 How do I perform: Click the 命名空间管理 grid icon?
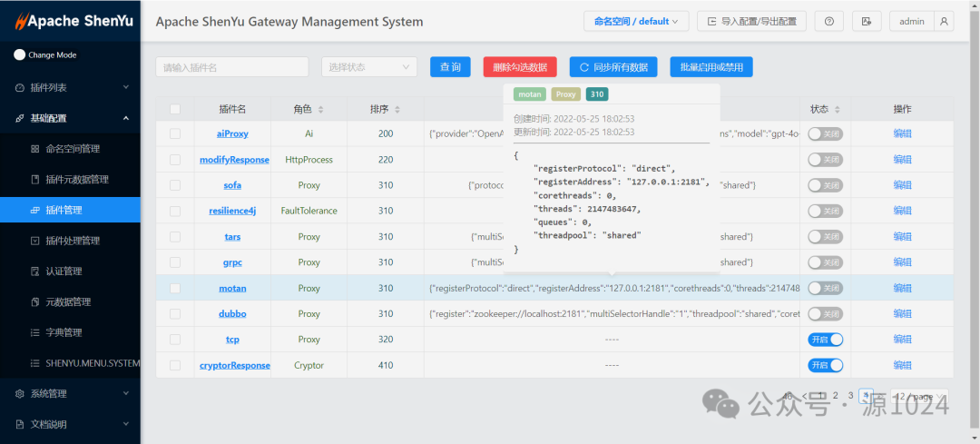[x=35, y=149]
